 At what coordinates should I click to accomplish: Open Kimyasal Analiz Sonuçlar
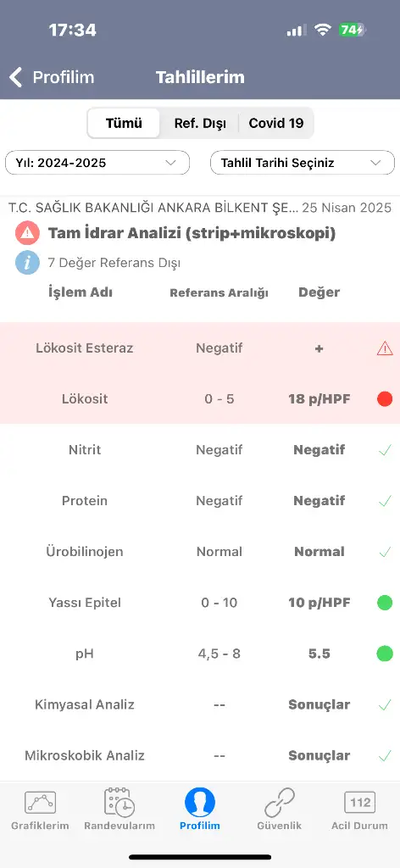319,704
